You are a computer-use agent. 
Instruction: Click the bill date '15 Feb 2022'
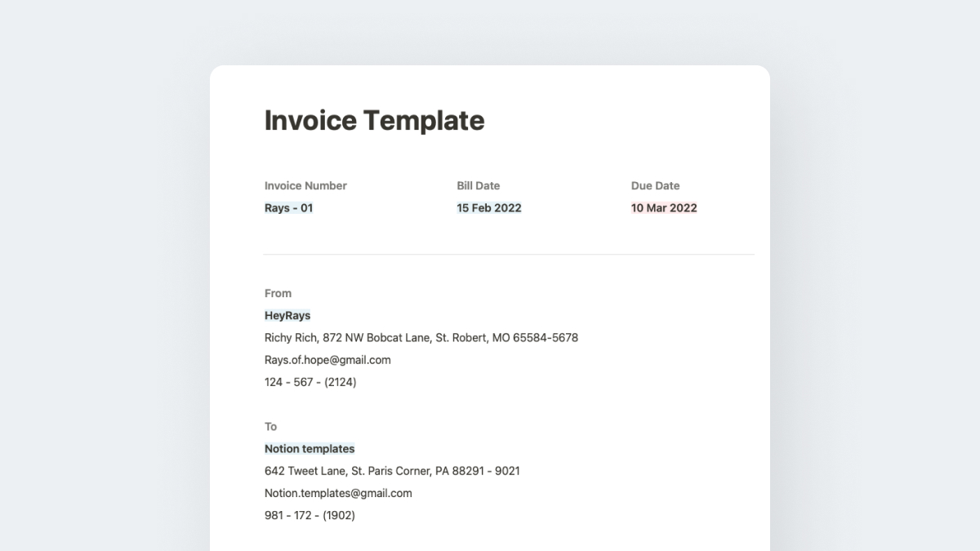tap(489, 208)
